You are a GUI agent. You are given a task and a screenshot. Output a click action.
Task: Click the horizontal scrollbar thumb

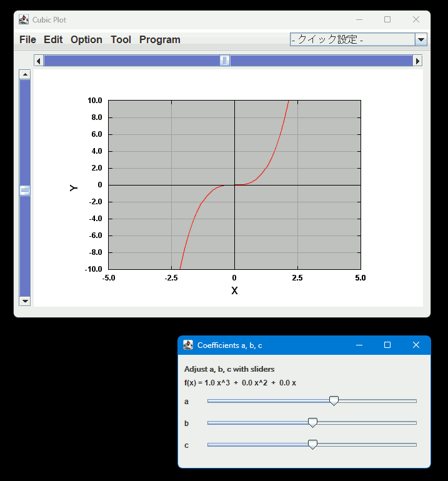pyautogui.click(x=225, y=61)
